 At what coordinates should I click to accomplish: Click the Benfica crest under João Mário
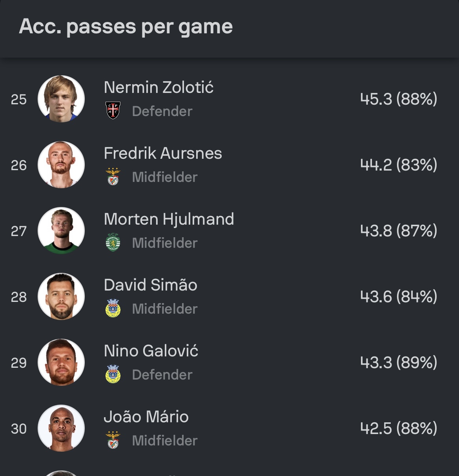coord(113,440)
